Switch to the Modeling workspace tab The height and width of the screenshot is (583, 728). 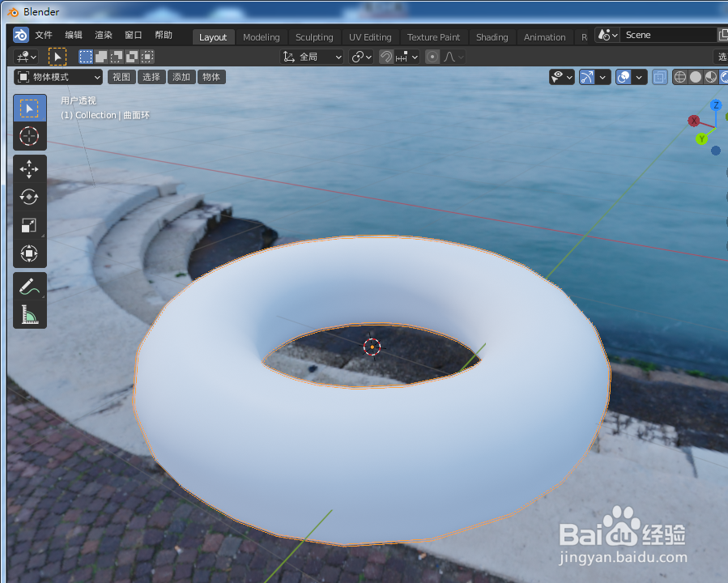(261, 36)
